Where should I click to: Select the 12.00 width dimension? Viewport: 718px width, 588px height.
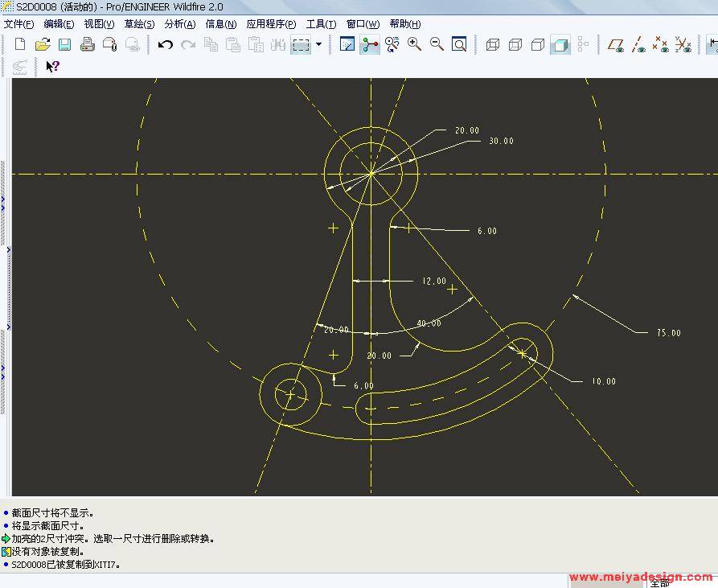(433, 281)
